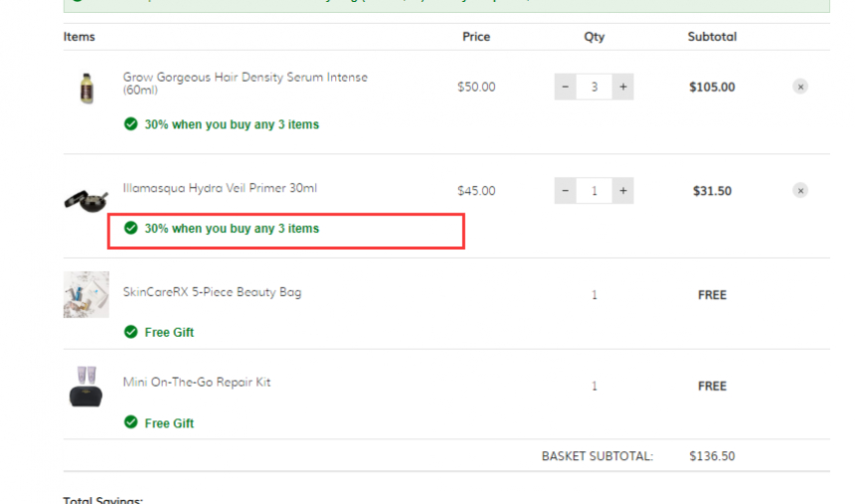Viewport: 855px width, 504px height.
Task: Increase quantity of Grow Gorgeous Hair Density Serum
Action: point(622,86)
